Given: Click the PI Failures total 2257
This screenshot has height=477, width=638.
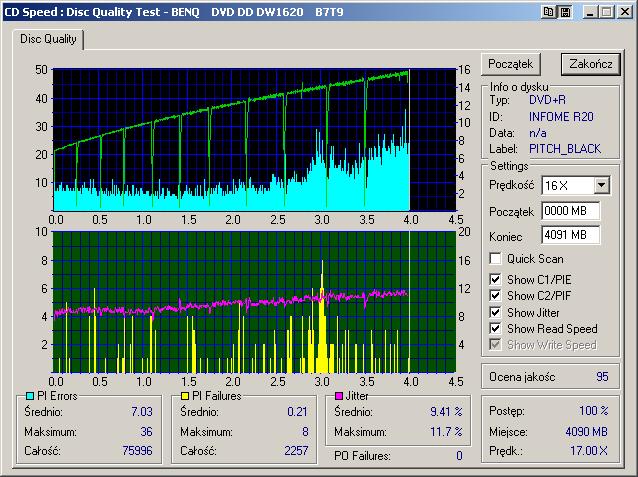Looking at the screenshot, I should pyautogui.click(x=296, y=451).
